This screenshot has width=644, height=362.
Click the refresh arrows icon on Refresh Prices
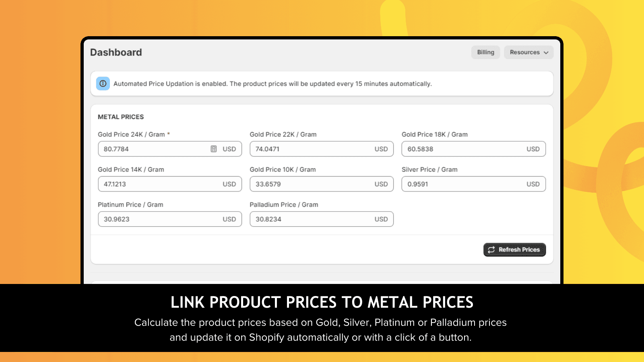(491, 250)
